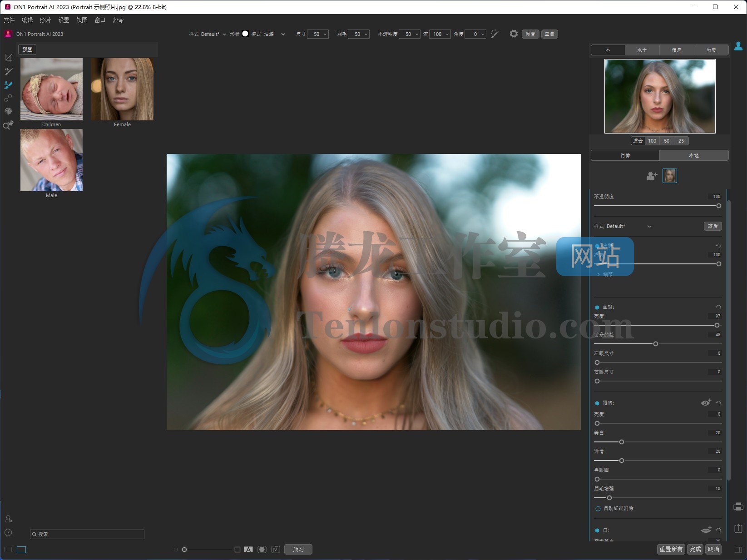This screenshot has width=747, height=560.
Task: Open the 文件 menu
Action: [x=9, y=20]
